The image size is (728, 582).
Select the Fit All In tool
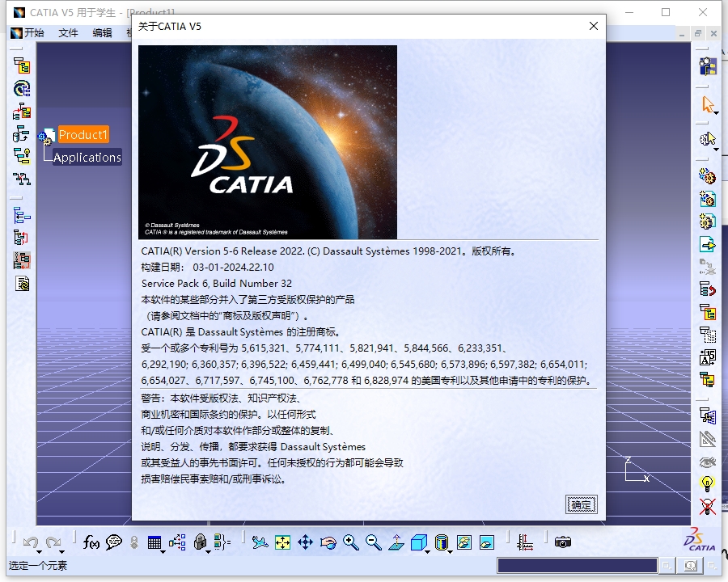[281, 541]
